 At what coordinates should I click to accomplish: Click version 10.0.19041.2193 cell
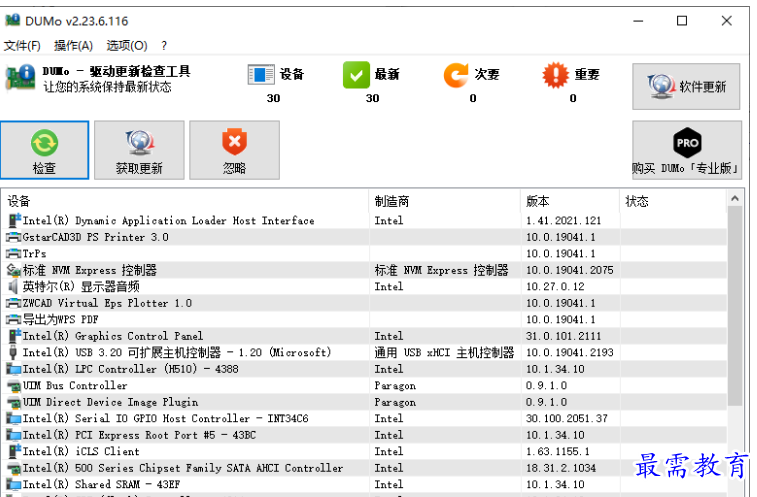pos(570,353)
